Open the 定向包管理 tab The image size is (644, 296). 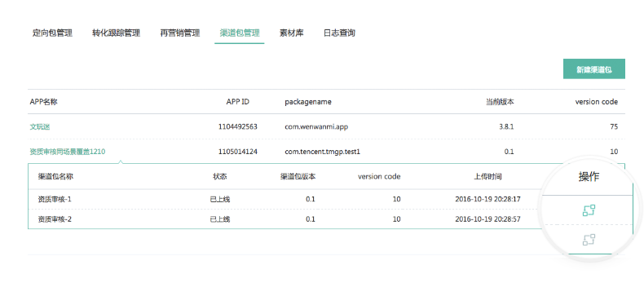[52, 33]
